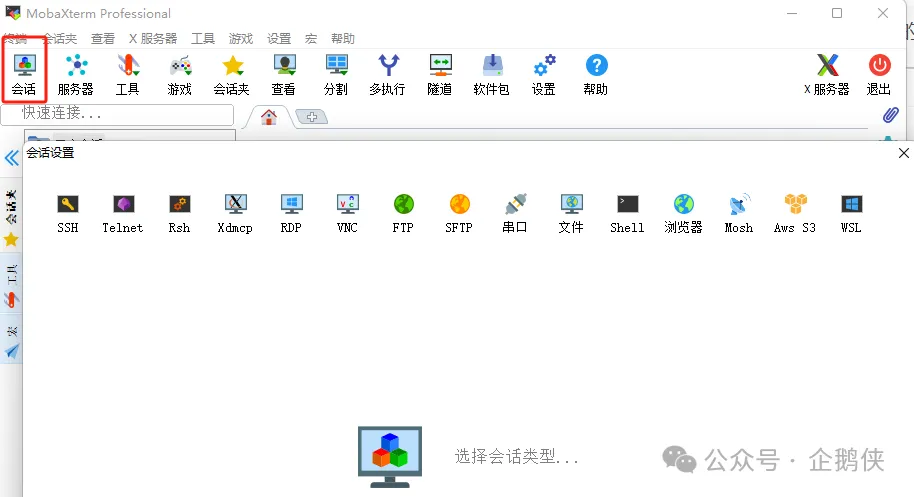Choose the WSL session type
This screenshot has width=914, height=497.
pyautogui.click(x=851, y=214)
